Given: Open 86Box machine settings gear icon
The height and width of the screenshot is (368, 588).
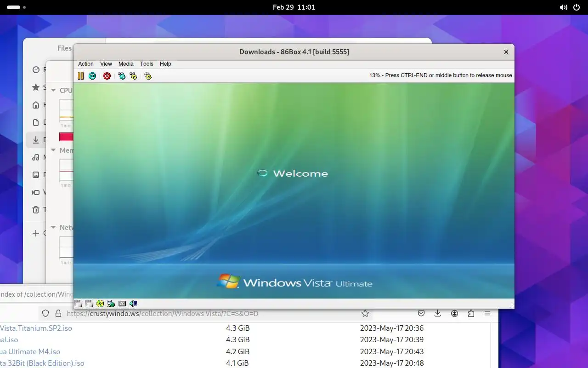Looking at the screenshot, I should coord(148,76).
